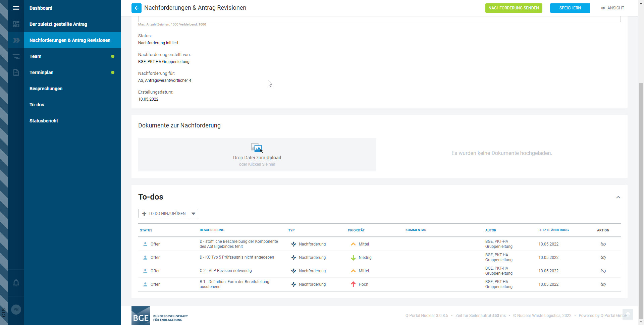Unlink the KC Typ 5 Prüfzeugnis to-do
The height and width of the screenshot is (325, 644).
tap(603, 258)
